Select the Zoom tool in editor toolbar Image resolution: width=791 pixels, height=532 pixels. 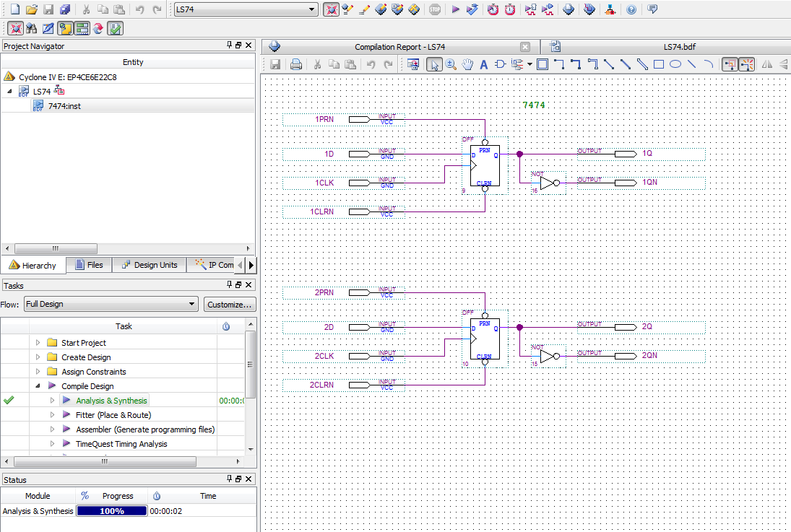click(x=451, y=64)
